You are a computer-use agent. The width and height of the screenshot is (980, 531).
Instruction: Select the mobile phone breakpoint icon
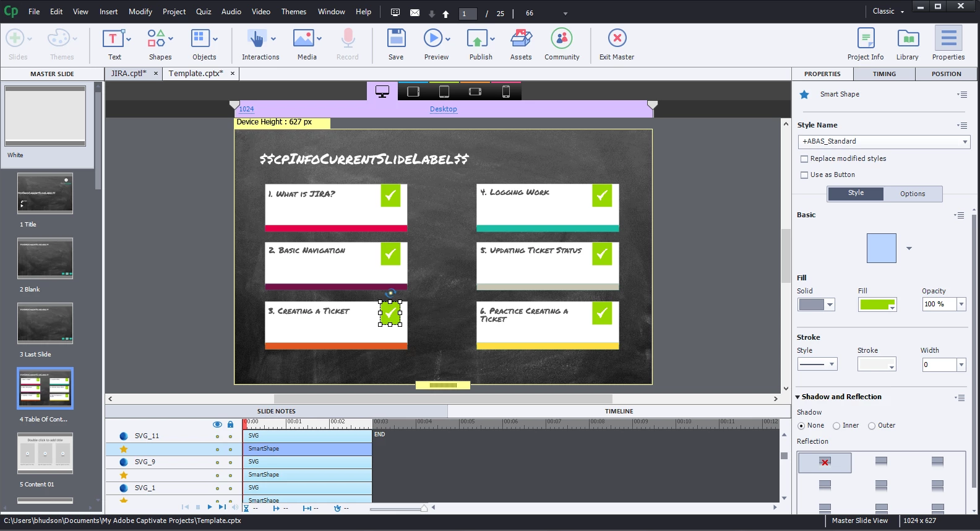505,92
